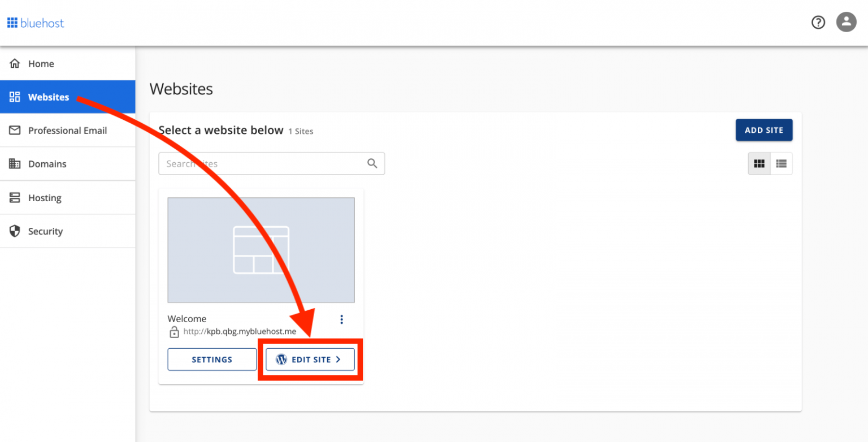Open the user account avatar icon
The image size is (868, 442).
(x=846, y=22)
